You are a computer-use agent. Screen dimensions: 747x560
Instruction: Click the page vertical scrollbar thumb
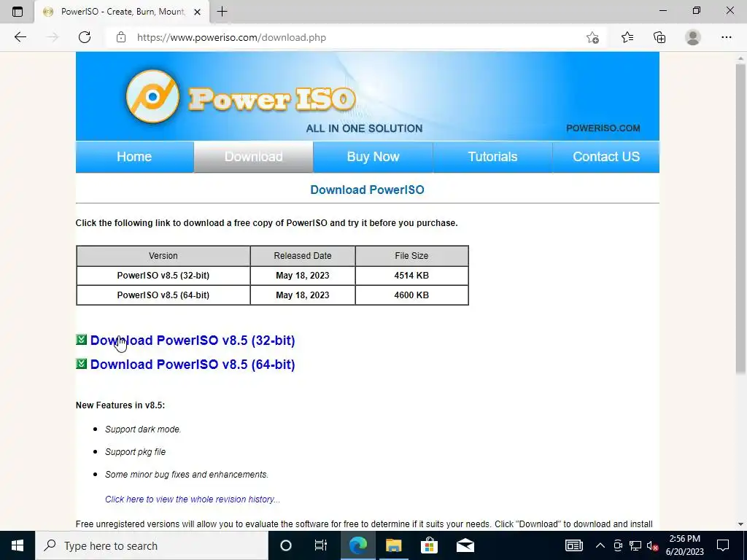(x=740, y=219)
